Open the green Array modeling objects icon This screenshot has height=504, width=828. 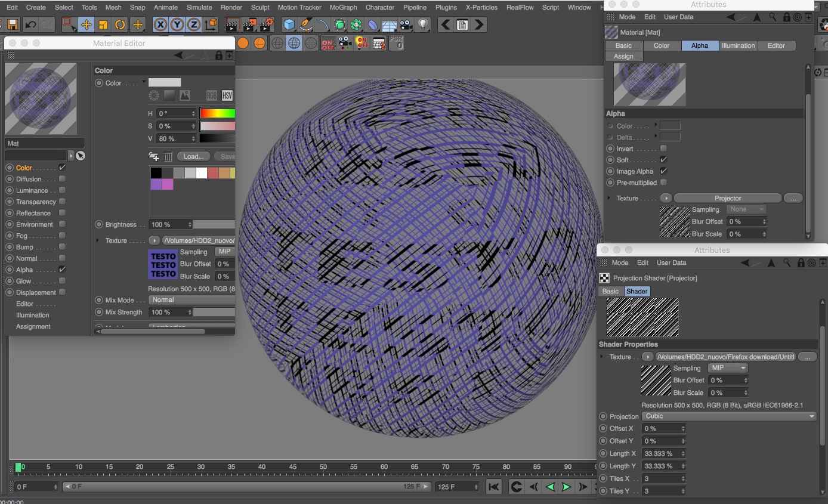click(x=356, y=24)
